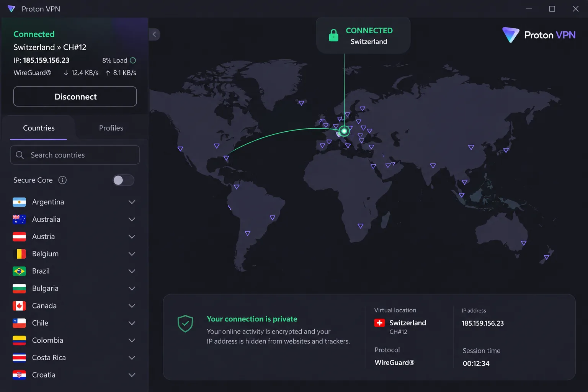Viewport: 588px width, 392px height.
Task: Click the search magnifier icon
Action: click(x=20, y=155)
